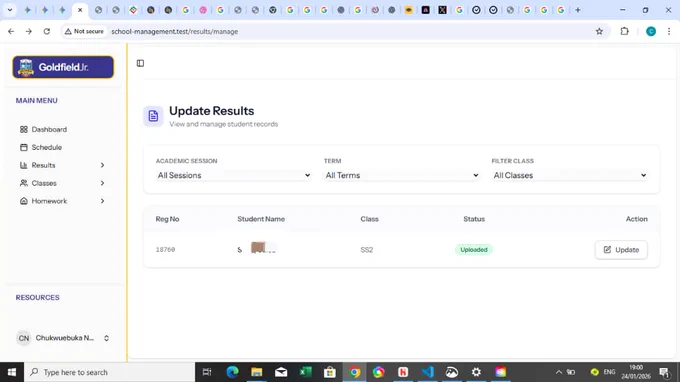Open the Filter Class dropdown
Image resolution: width=680 pixels, height=382 pixels.
pos(570,175)
